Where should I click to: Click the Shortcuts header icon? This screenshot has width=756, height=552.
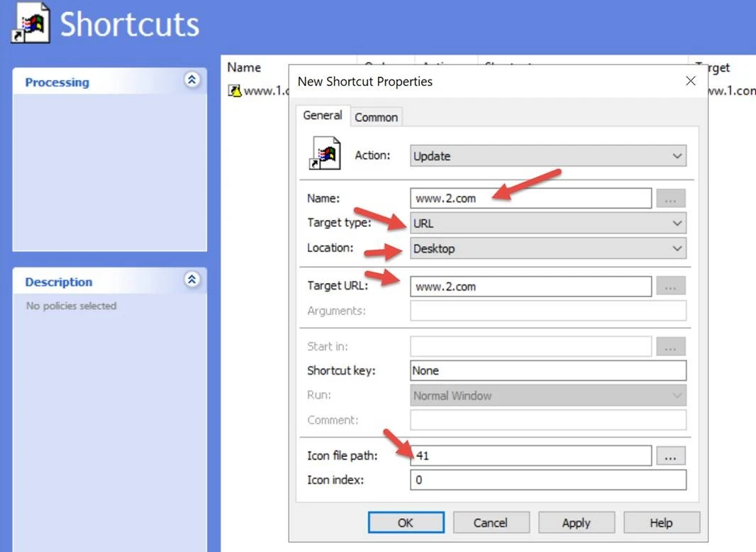(x=30, y=23)
